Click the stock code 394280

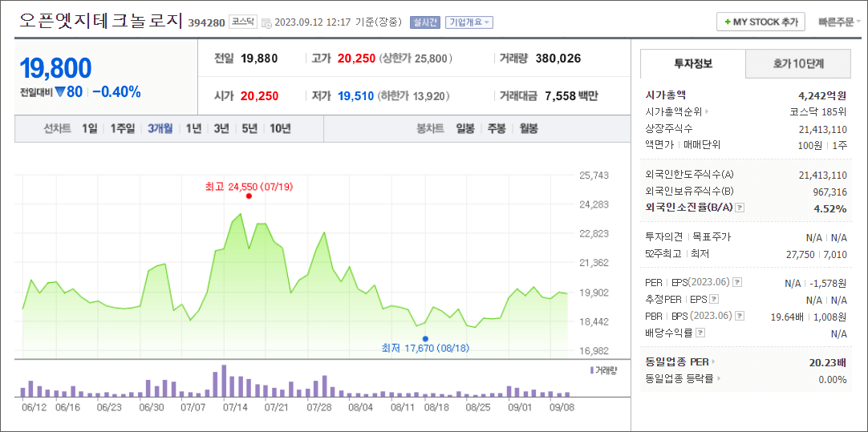coord(206,23)
